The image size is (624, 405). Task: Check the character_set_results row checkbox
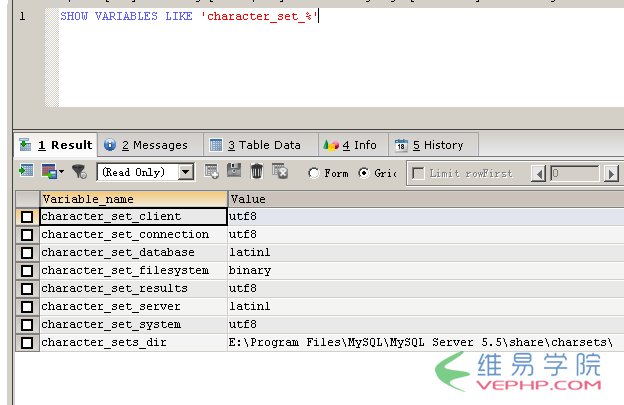coord(27,289)
